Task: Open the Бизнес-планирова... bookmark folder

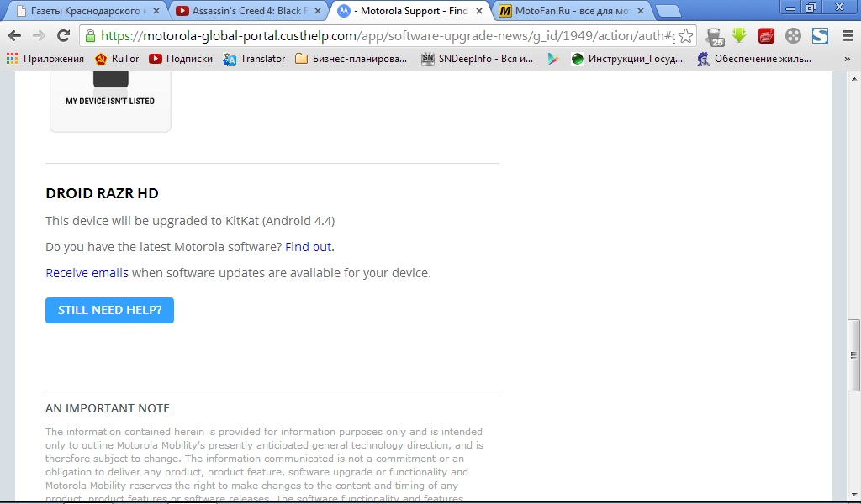Action: (x=351, y=59)
